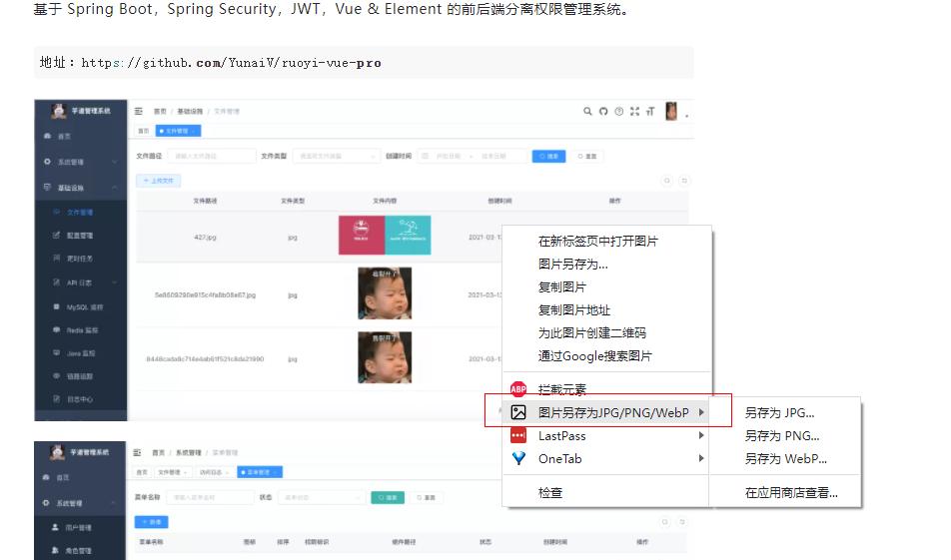Click the 427.jpg file path cell
The width and height of the screenshot is (951, 560).
coord(205,237)
